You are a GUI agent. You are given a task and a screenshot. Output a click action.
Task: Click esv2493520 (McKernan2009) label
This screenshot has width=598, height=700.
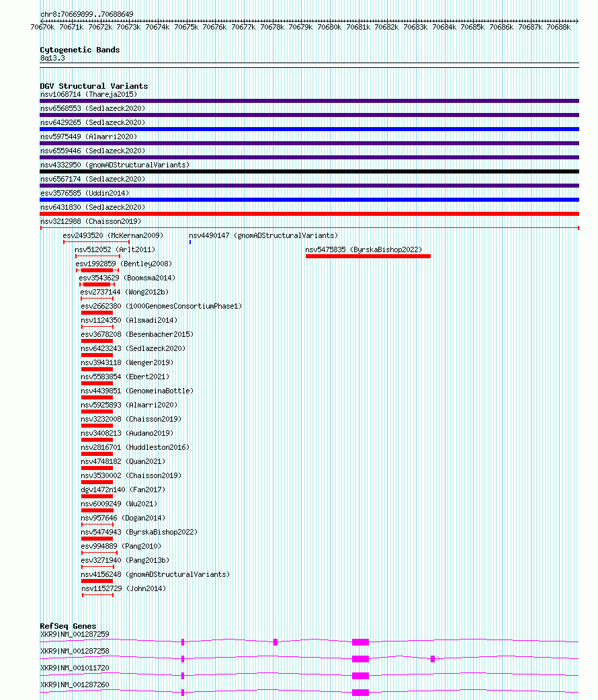[113, 235]
